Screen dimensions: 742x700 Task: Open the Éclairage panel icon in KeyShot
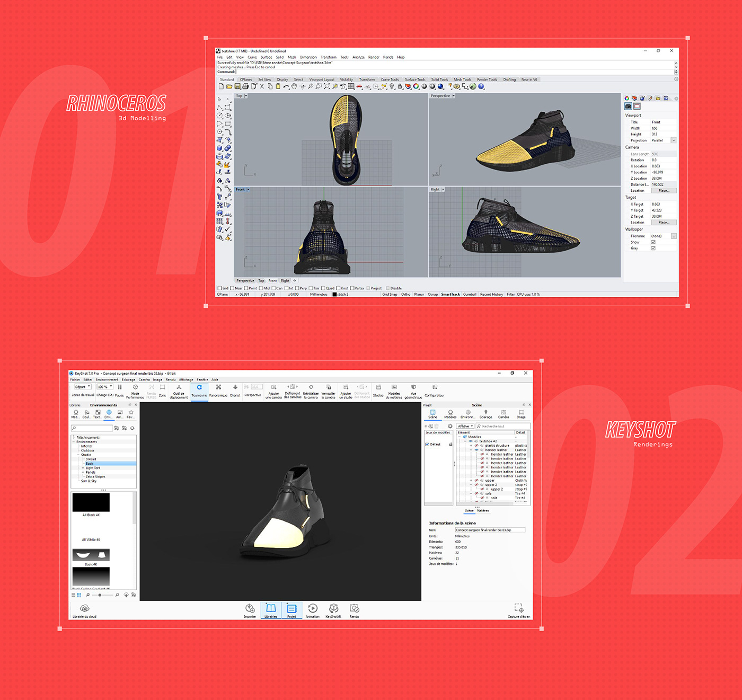[x=486, y=413]
